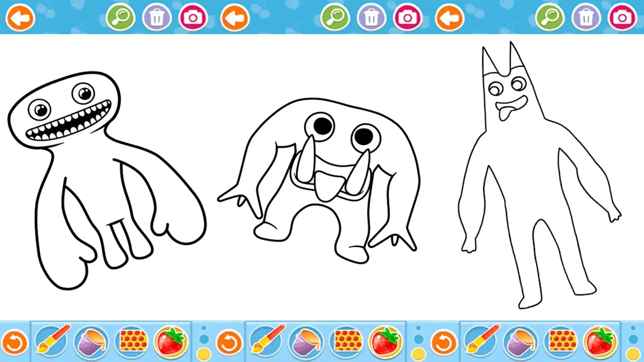Choose the paint bucket under the grinning monster
Screen dimensions: 644x362
(x=91, y=342)
